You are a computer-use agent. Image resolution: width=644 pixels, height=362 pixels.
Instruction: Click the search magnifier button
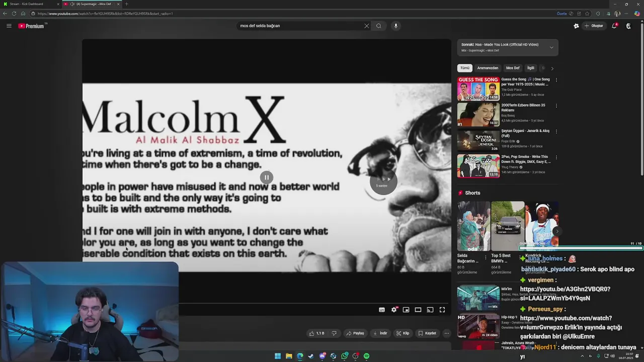coord(379,26)
